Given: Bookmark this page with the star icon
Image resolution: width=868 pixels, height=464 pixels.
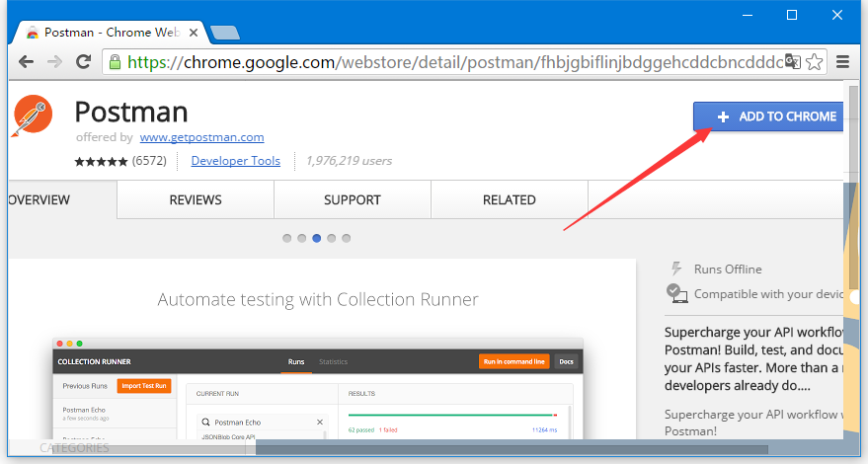Looking at the screenshot, I should tap(814, 61).
